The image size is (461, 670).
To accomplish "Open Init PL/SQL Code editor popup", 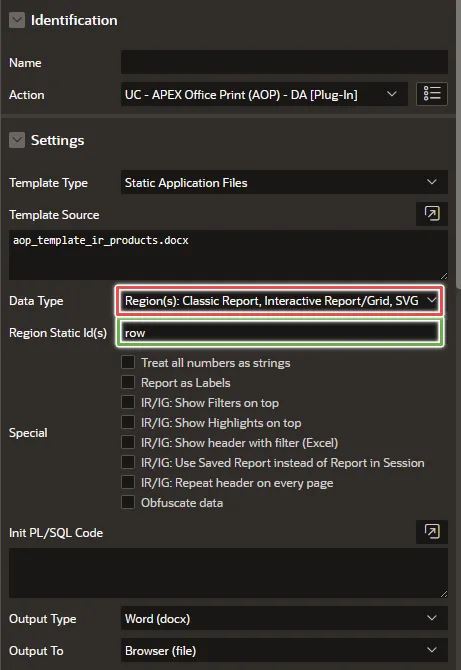I will (432, 532).
